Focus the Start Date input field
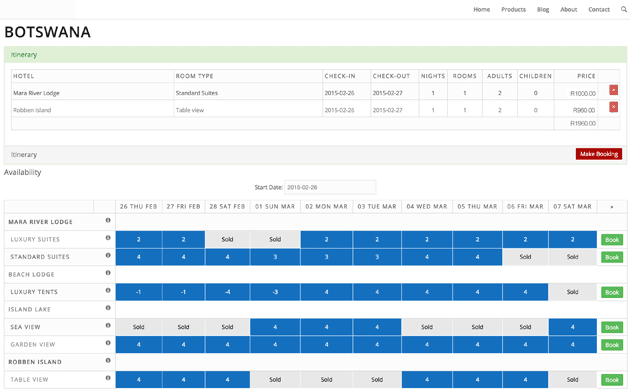The image size is (630, 392). click(330, 187)
